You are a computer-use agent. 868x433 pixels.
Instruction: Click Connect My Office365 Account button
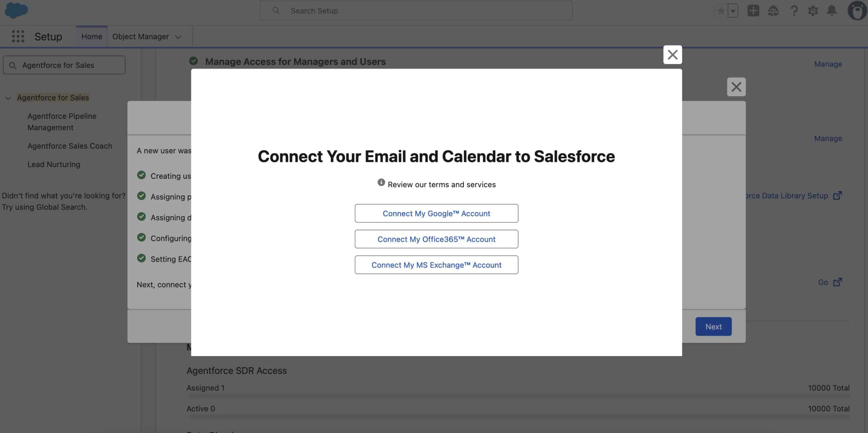(x=436, y=239)
